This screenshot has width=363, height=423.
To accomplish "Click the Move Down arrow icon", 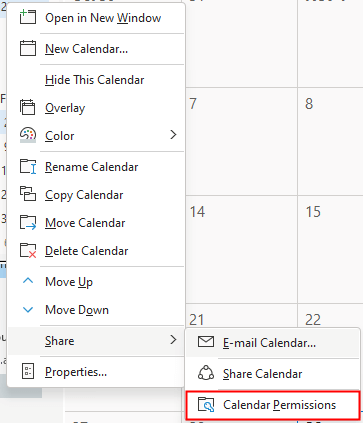I will [28, 310].
